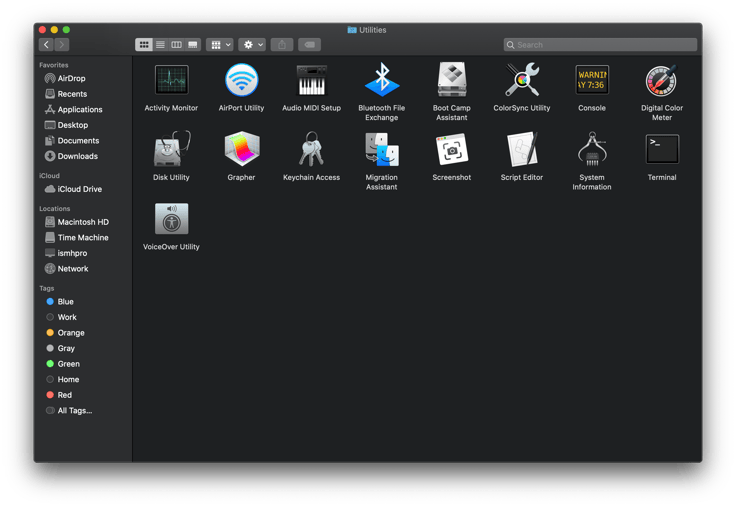The image size is (736, 507).
Task: Switch to gallery view
Action: 193,45
